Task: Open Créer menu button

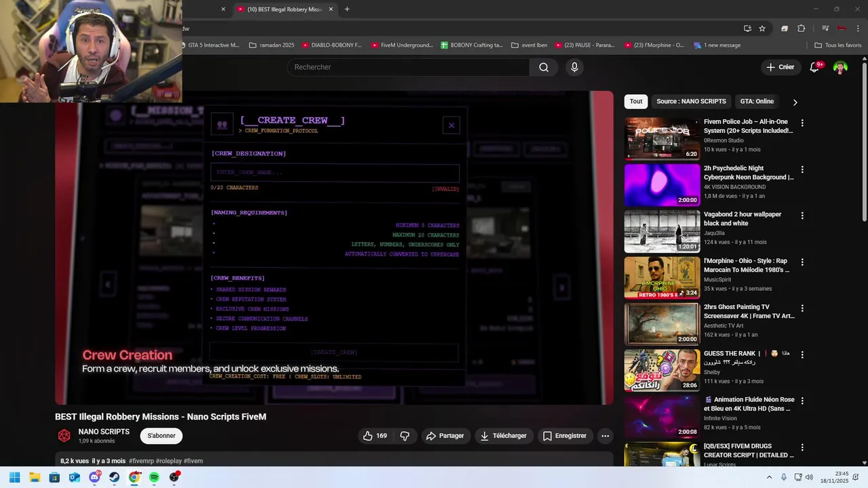Action: click(x=781, y=67)
